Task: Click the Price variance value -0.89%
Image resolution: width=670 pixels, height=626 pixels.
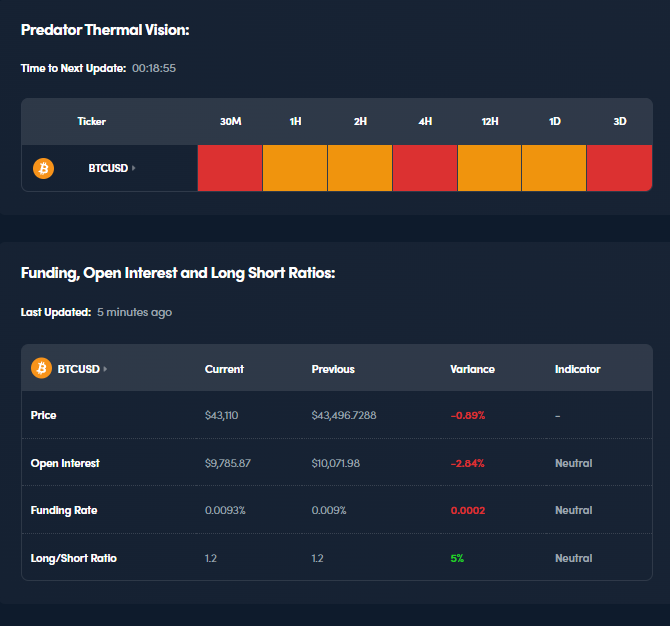Action: tap(467, 415)
